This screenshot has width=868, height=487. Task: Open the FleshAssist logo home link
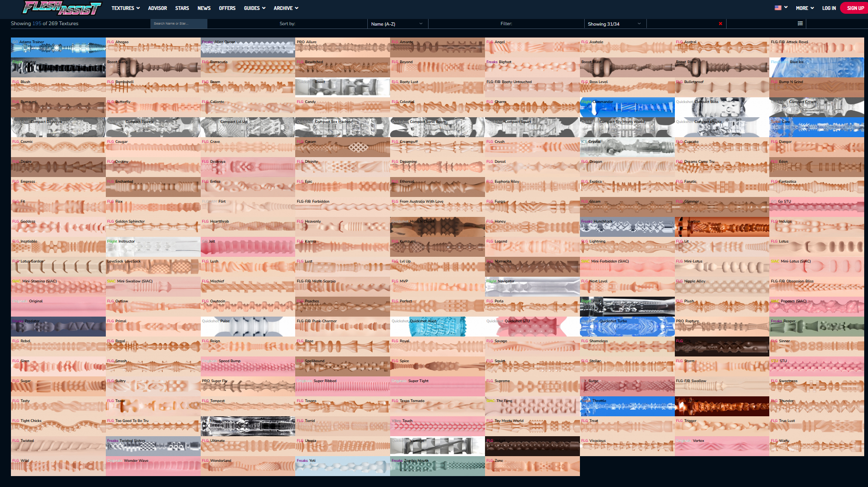[x=62, y=8]
